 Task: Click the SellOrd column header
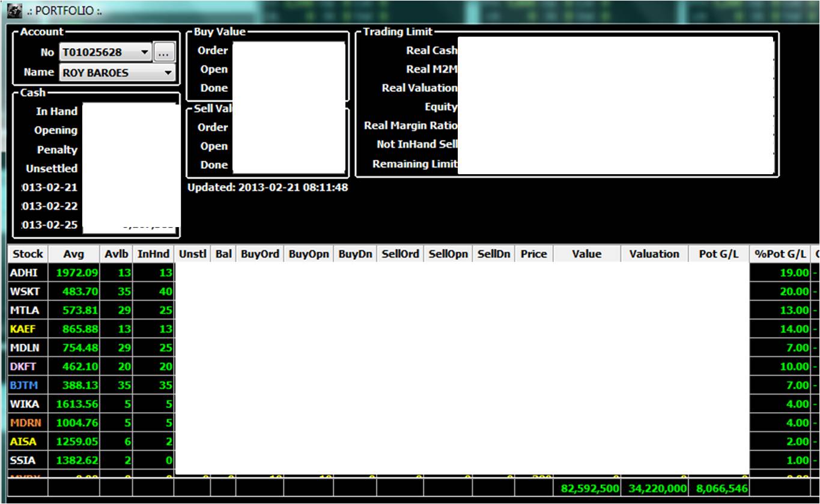click(401, 254)
